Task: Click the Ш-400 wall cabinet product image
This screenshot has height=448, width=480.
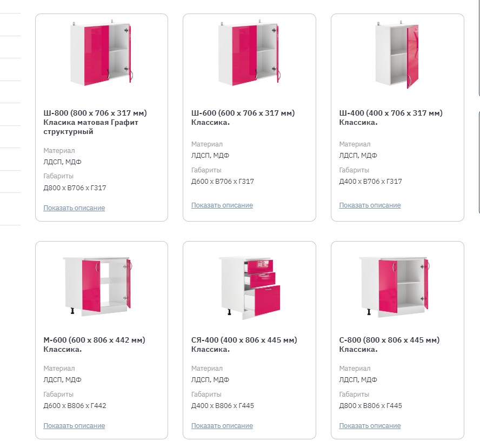Action: pos(397,54)
